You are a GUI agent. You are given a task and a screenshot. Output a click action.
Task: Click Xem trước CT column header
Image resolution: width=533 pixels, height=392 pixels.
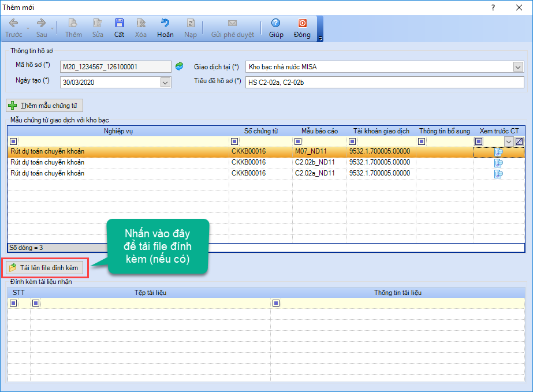click(499, 131)
